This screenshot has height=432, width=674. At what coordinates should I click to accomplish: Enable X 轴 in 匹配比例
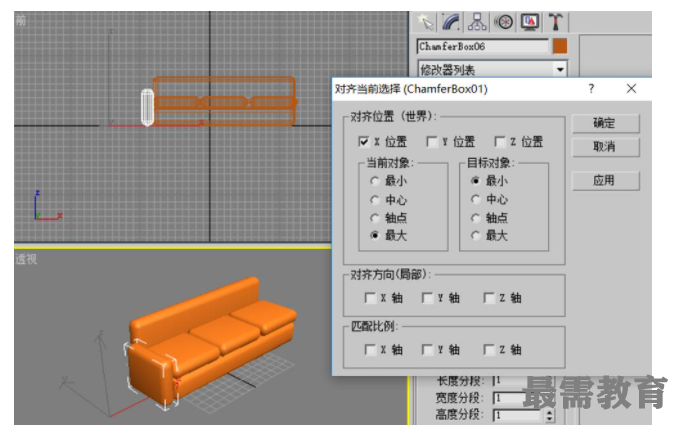coord(370,349)
